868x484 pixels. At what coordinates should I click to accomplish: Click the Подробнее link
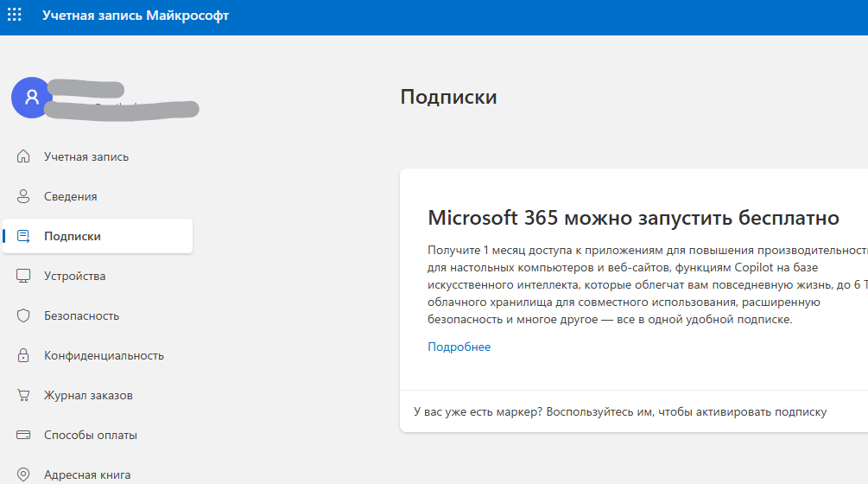point(459,347)
